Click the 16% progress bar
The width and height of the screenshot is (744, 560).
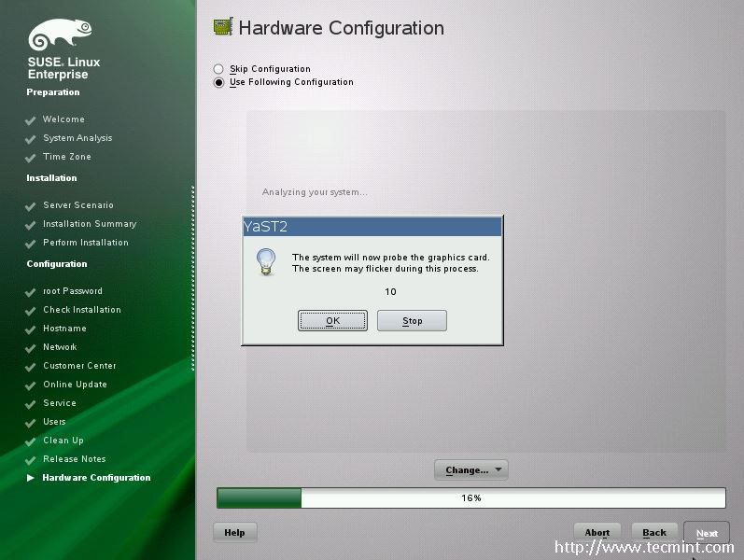pos(471,497)
